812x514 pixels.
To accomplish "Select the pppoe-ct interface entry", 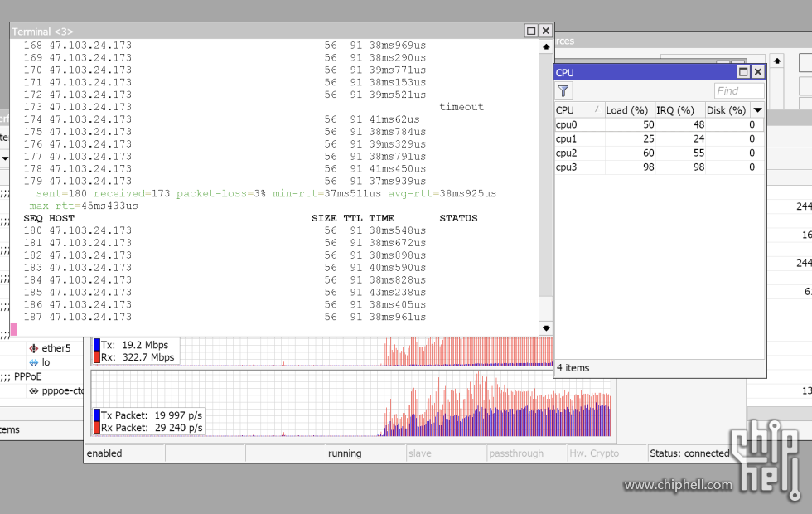I will [62, 391].
